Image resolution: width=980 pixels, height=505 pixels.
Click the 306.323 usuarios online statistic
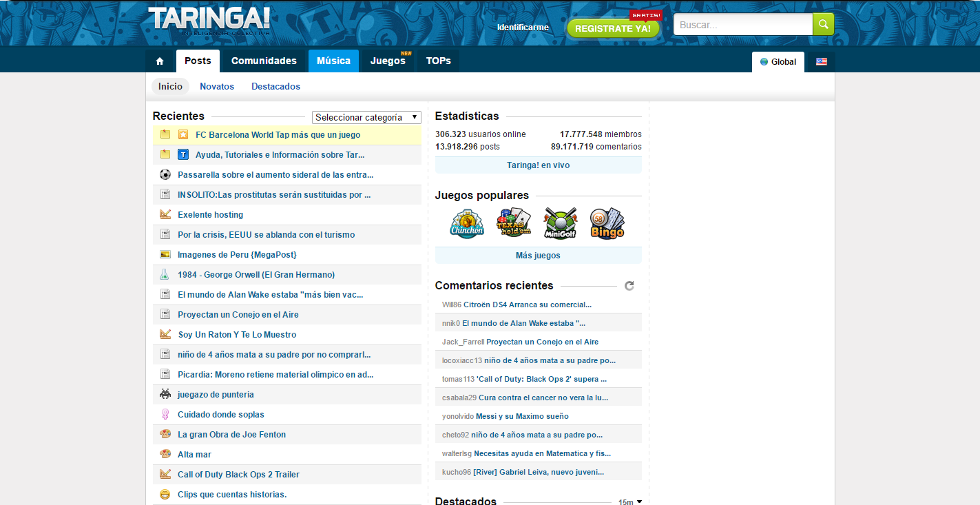[481, 134]
